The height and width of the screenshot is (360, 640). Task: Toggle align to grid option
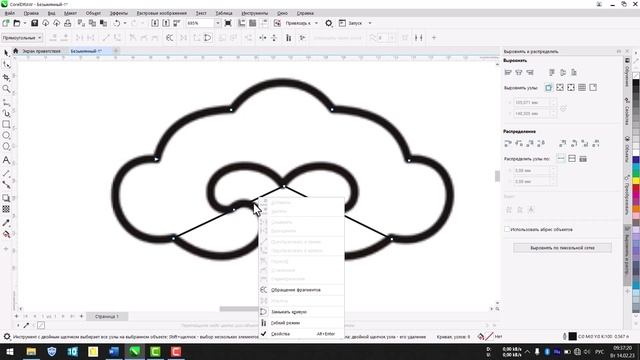[582, 87]
